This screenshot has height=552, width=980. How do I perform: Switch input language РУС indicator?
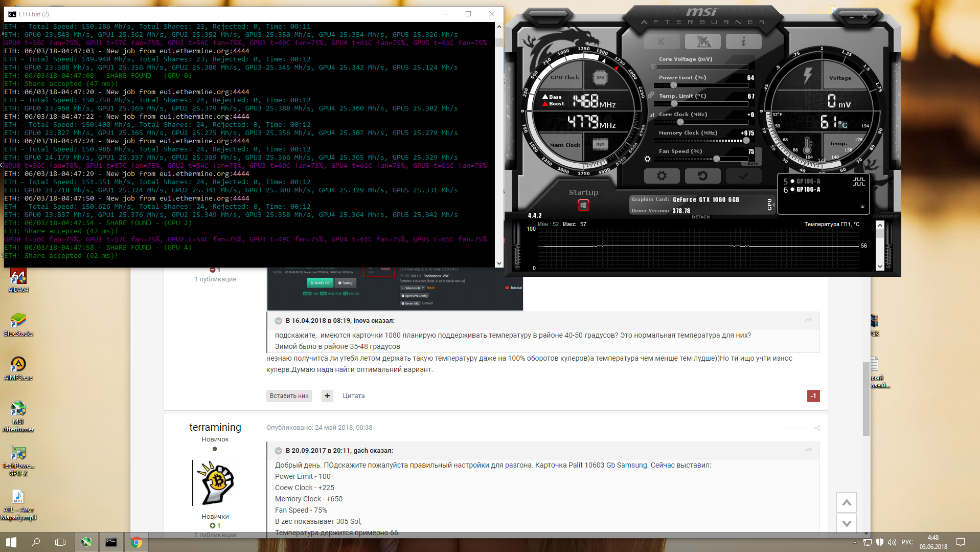[907, 542]
